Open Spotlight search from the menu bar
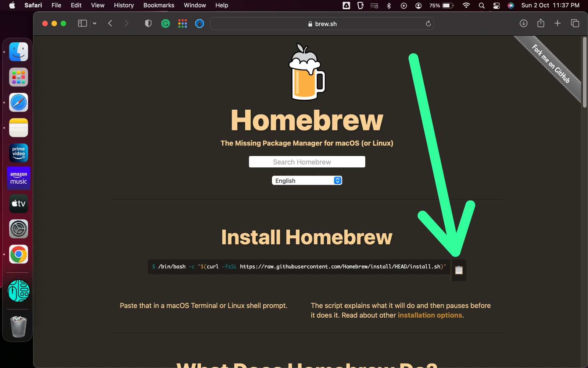Image resolution: width=588 pixels, height=368 pixels. (481, 6)
